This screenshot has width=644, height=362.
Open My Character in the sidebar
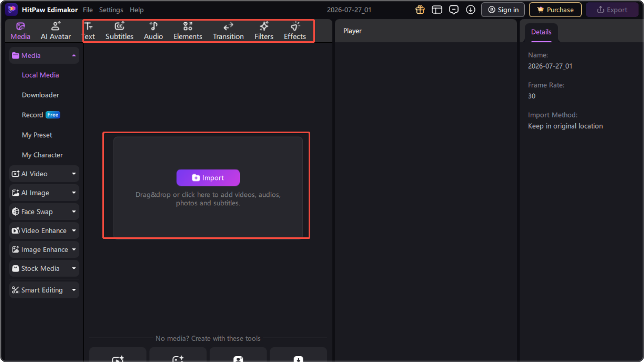[42, 155]
